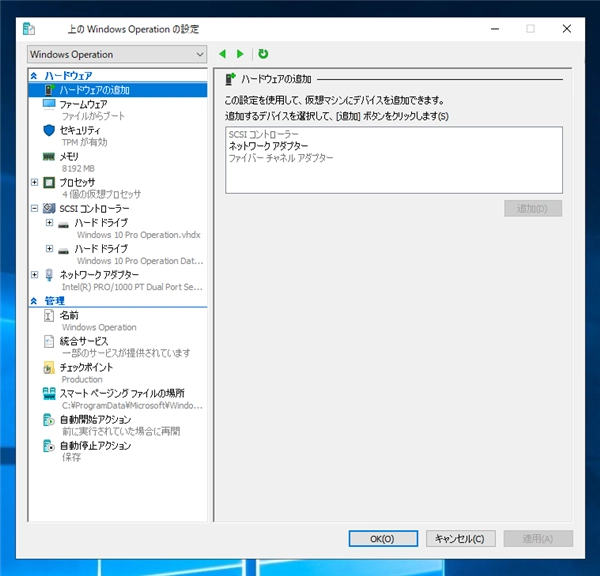Screen dimensions: 600x576
Task: Close the settings window
Action: [x=567, y=29]
